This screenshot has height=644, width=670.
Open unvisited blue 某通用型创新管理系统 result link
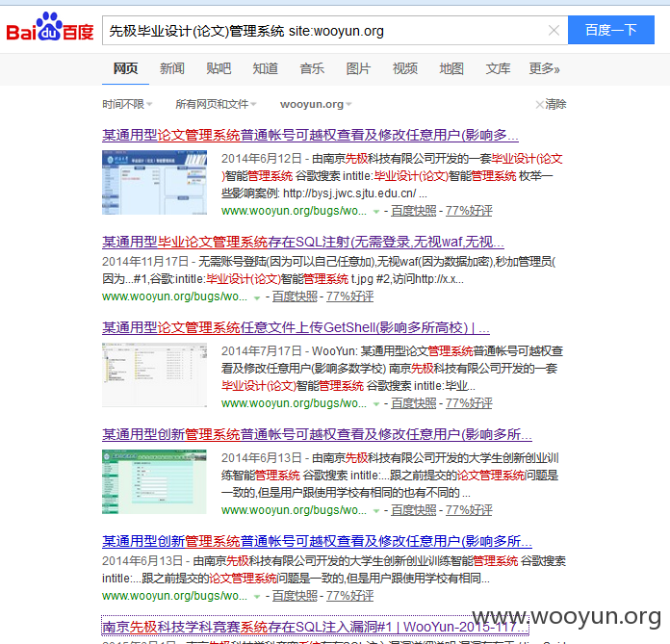[317, 541]
